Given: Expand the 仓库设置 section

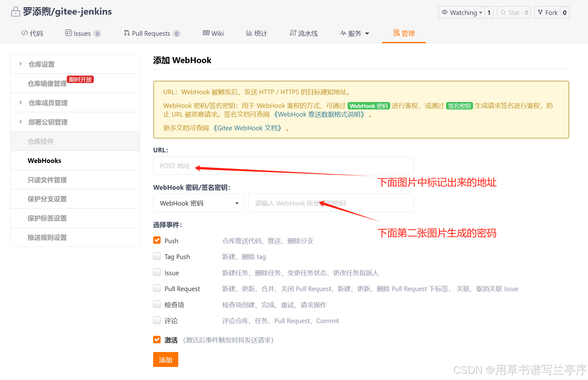Looking at the screenshot, I should click(x=21, y=64).
